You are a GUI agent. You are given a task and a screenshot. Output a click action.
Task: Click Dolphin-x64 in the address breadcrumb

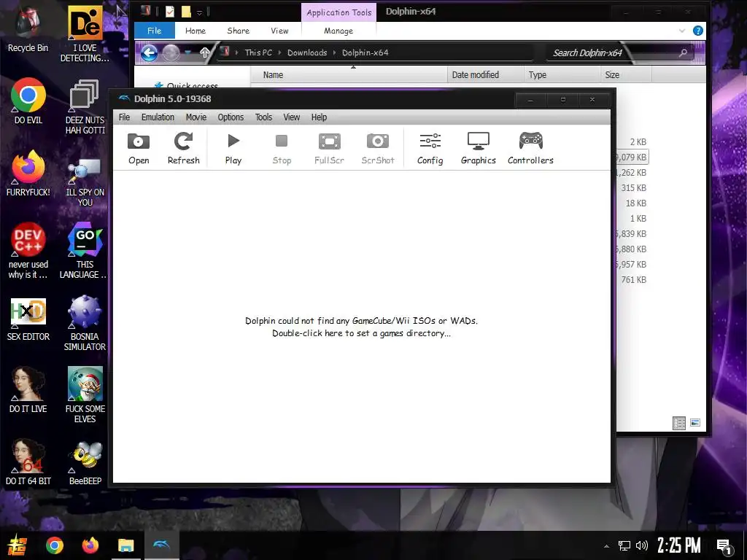(x=365, y=52)
